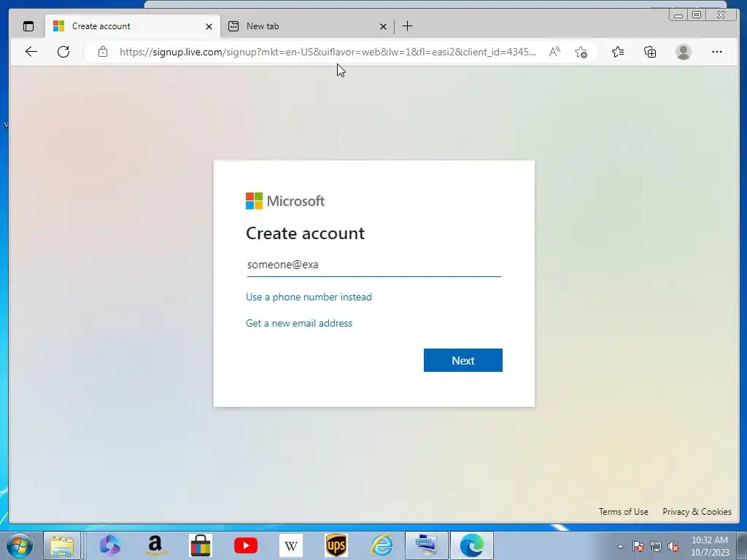Open UPS shortcut in the taskbar
Image resolution: width=747 pixels, height=560 pixels.
(x=336, y=545)
